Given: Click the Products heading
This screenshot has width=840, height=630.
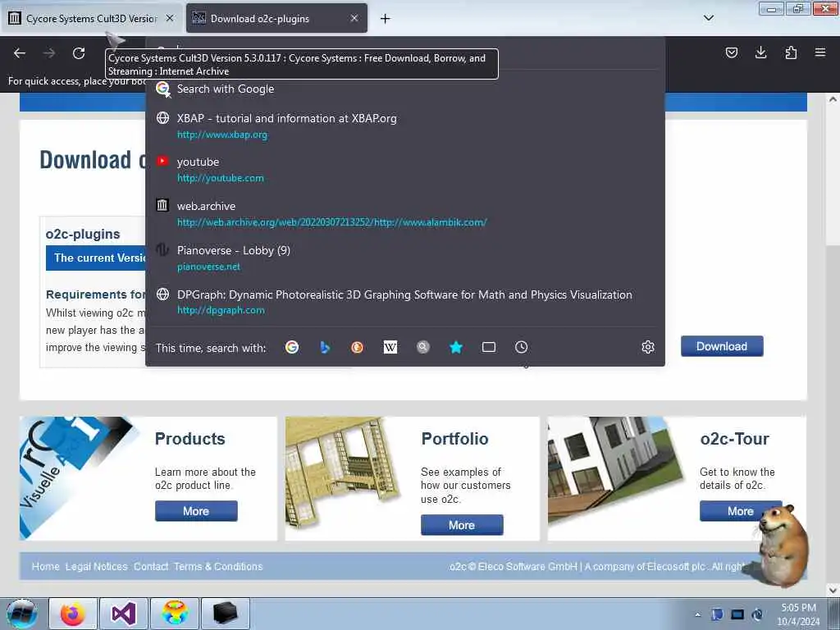Looking at the screenshot, I should 189,439.
